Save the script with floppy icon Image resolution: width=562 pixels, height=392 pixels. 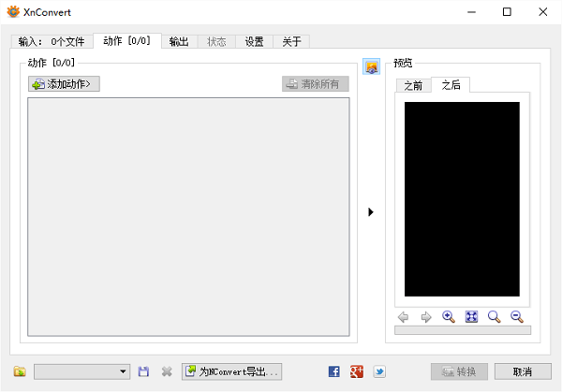pos(143,371)
